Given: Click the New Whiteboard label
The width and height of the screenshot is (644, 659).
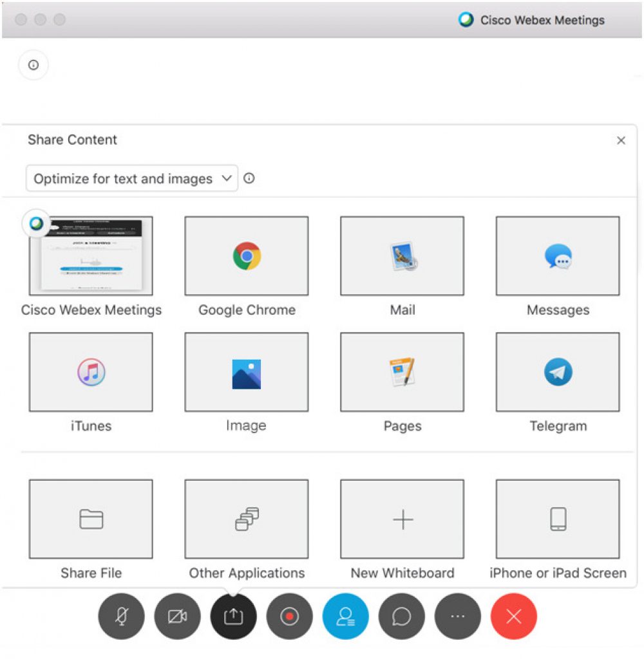Looking at the screenshot, I should tap(402, 573).
